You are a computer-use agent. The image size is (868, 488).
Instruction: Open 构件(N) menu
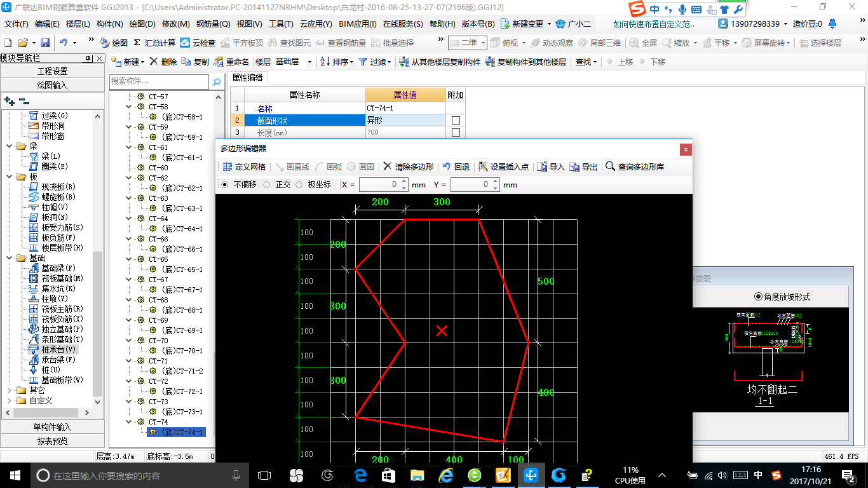pos(109,24)
